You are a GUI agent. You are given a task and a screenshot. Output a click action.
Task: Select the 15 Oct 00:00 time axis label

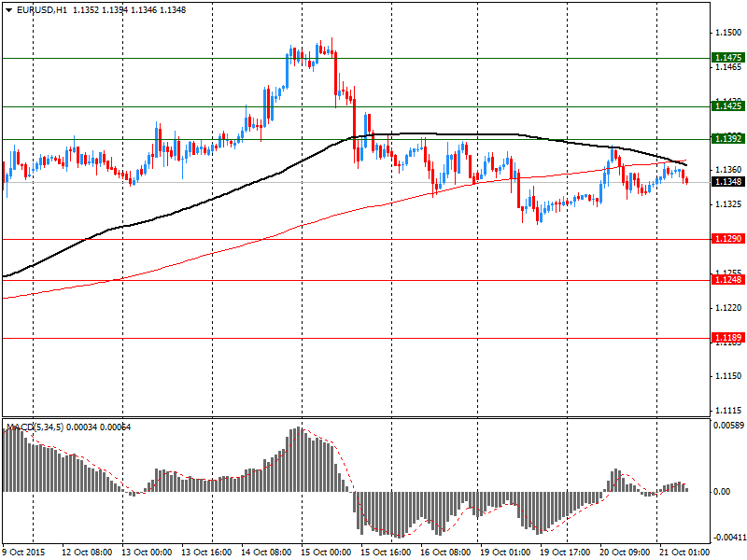tap(326, 552)
